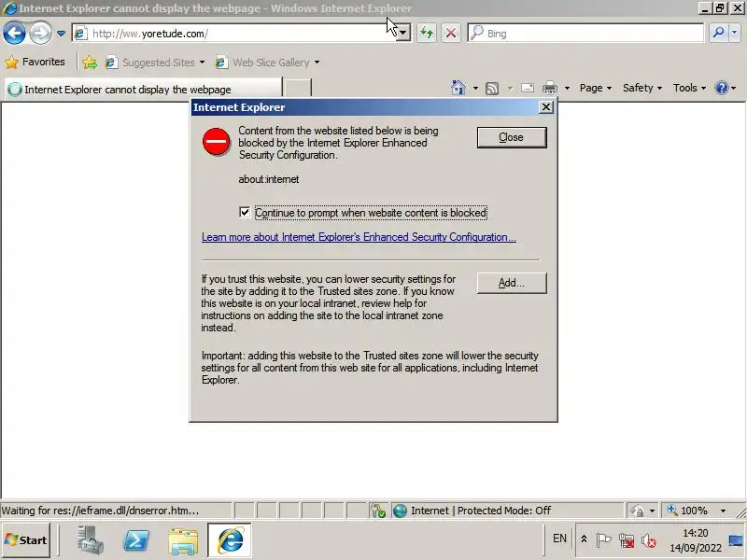Open the recent pages dropdown arrow

(x=61, y=34)
